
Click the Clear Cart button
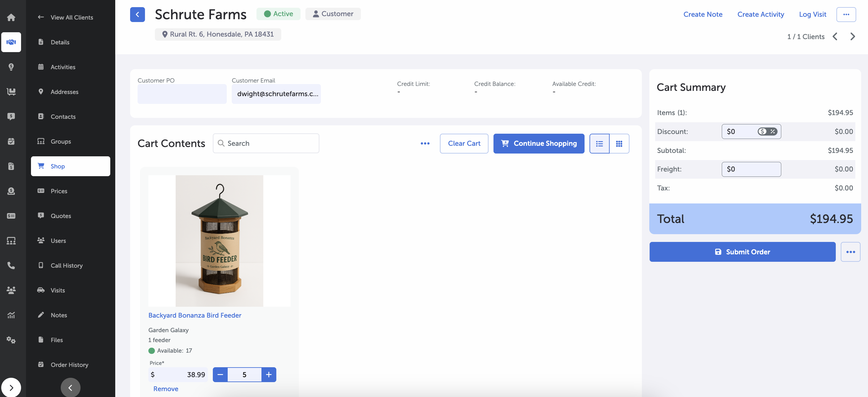464,144
